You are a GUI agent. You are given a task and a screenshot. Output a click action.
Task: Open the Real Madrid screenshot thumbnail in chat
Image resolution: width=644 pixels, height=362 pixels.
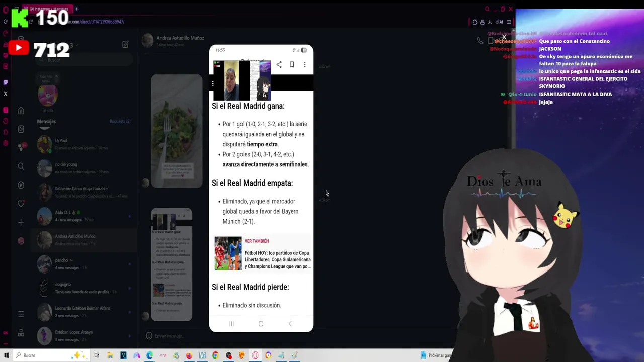172,264
